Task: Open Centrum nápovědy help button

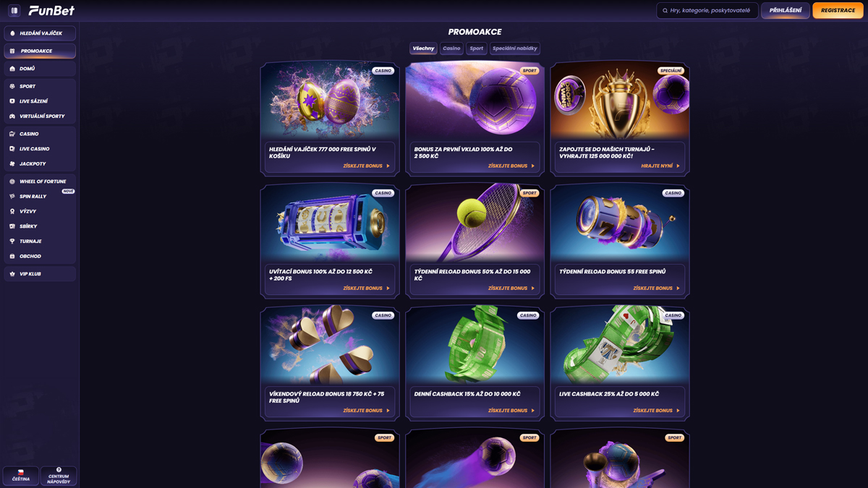Action: coord(59,475)
